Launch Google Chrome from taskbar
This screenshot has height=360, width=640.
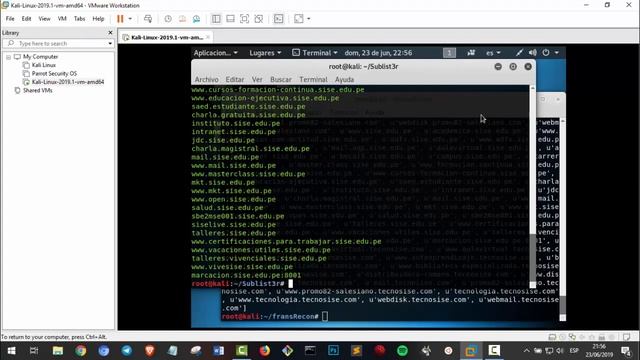80,351
